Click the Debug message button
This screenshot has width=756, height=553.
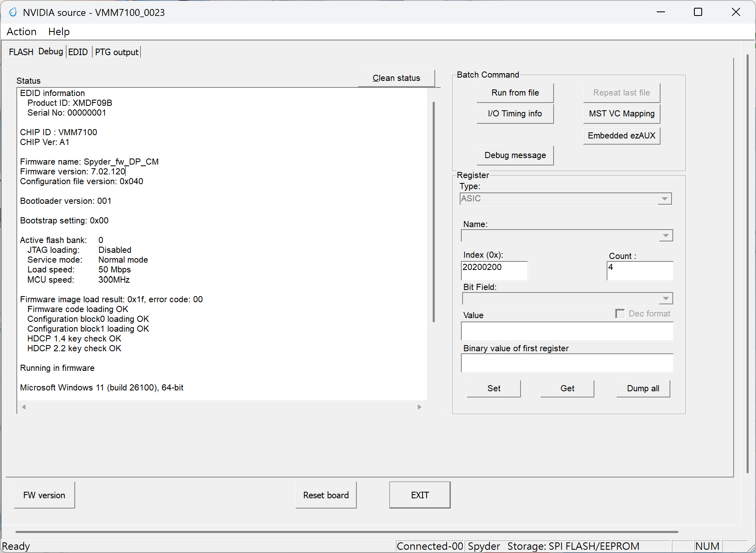(515, 155)
